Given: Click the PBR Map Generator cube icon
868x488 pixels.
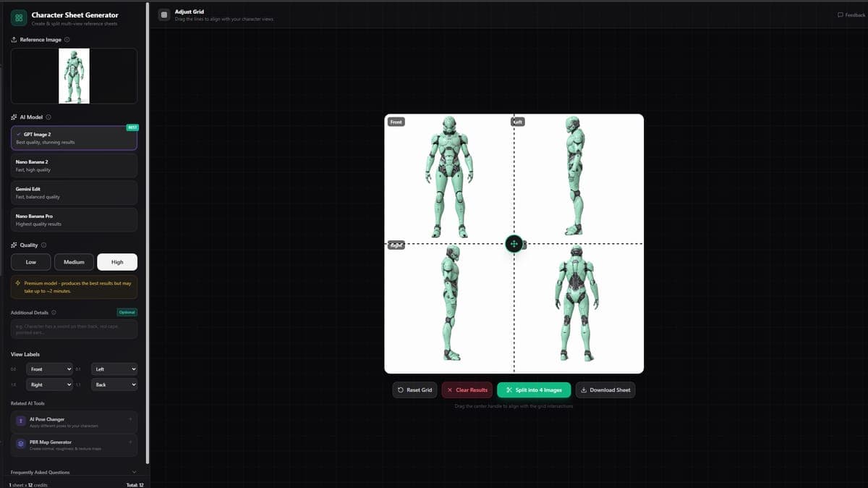Looking at the screenshot, I should (x=22, y=445).
